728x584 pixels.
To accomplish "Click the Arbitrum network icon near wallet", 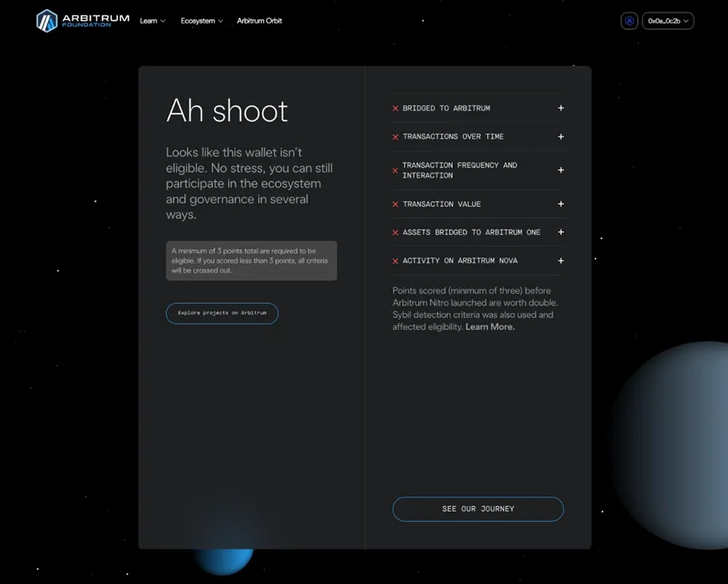I will coord(629,21).
